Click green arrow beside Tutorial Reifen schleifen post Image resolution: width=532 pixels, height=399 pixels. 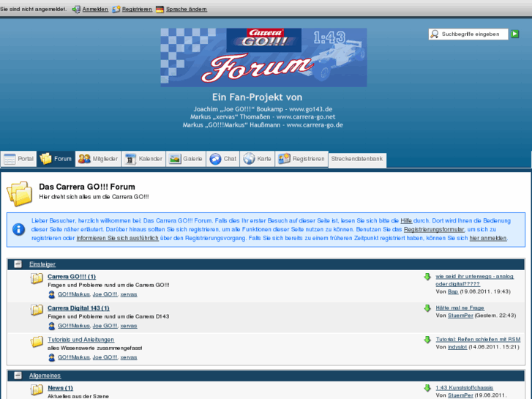tap(427, 340)
